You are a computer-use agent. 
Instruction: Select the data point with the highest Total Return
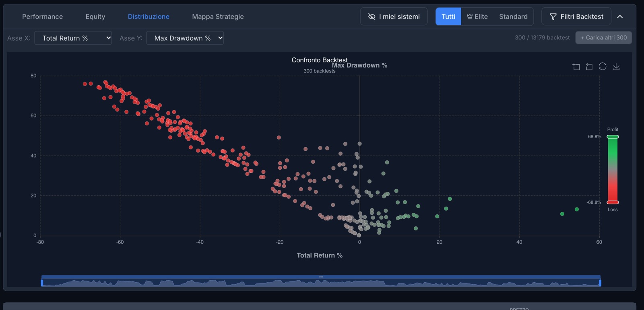click(x=577, y=209)
